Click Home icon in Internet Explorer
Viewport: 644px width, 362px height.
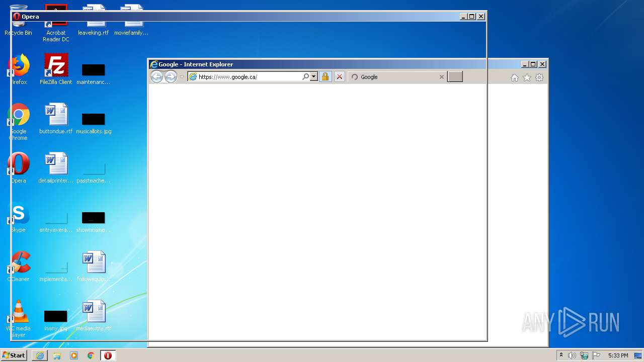(x=514, y=77)
